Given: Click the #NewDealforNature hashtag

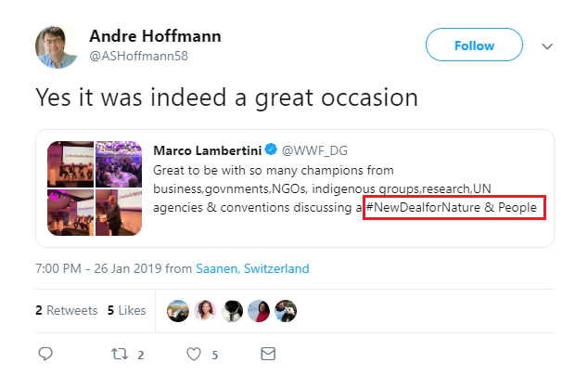Looking at the screenshot, I should (x=424, y=206).
